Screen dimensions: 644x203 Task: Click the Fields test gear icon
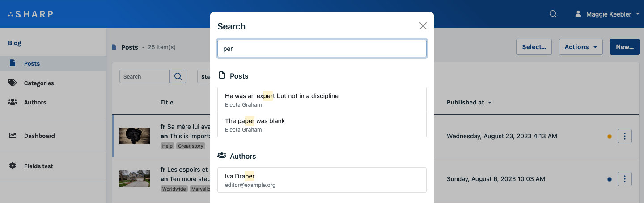tap(13, 166)
